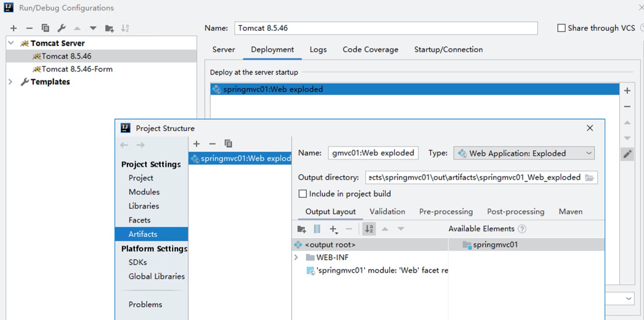Select springmvc01:Web exploded deployment entry
The height and width of the screenshot is (320, 644).
(x=415, y=89)
